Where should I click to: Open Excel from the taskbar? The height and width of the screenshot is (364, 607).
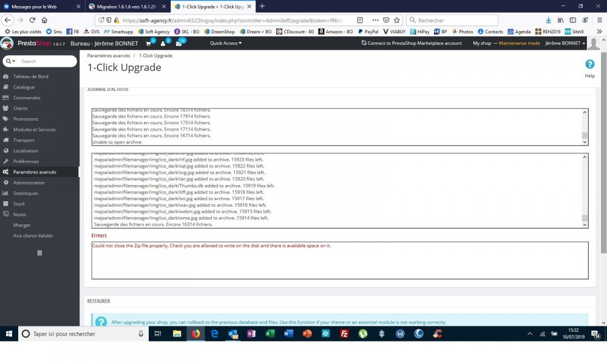coord(270,334)
